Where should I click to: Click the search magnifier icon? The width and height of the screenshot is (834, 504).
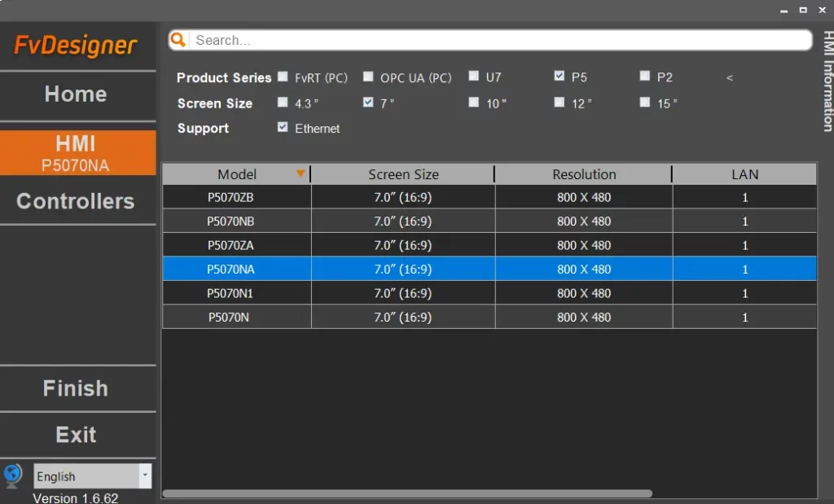click(179, 40)
